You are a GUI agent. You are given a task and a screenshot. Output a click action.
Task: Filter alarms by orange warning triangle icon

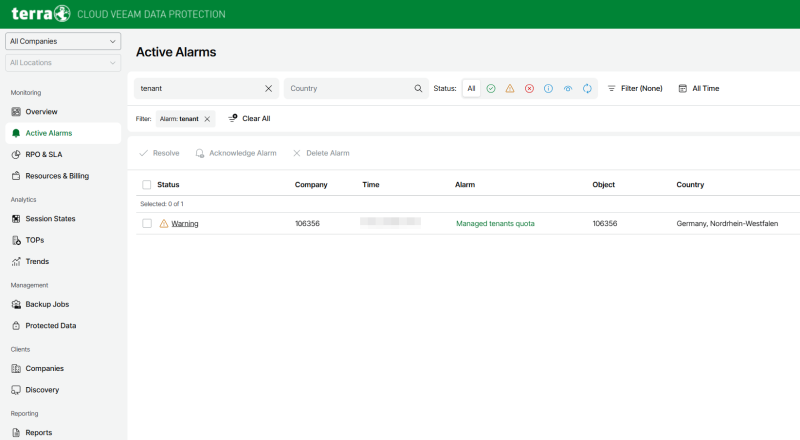pyautogui.click(x=510, y=88)
